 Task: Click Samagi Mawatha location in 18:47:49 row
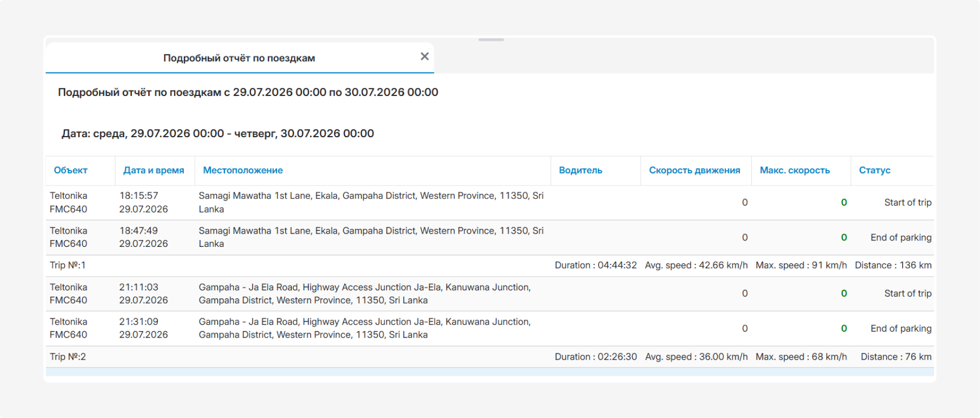[371, 237]
